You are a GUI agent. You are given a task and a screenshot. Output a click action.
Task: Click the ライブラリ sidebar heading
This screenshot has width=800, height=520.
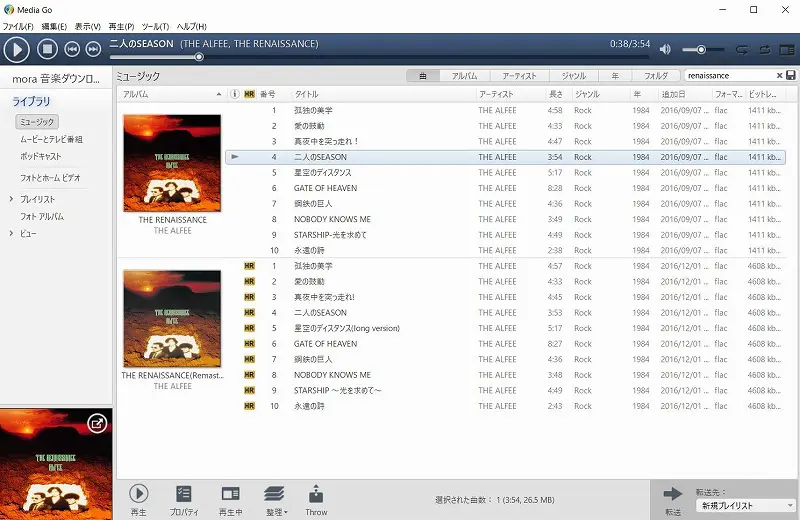pos(31,102)
